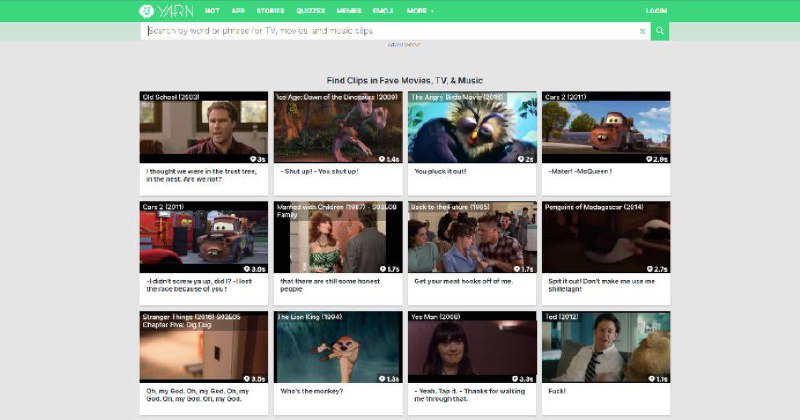Click the 1.4s duration badge on Ice Age clip

tap(389, 159)
